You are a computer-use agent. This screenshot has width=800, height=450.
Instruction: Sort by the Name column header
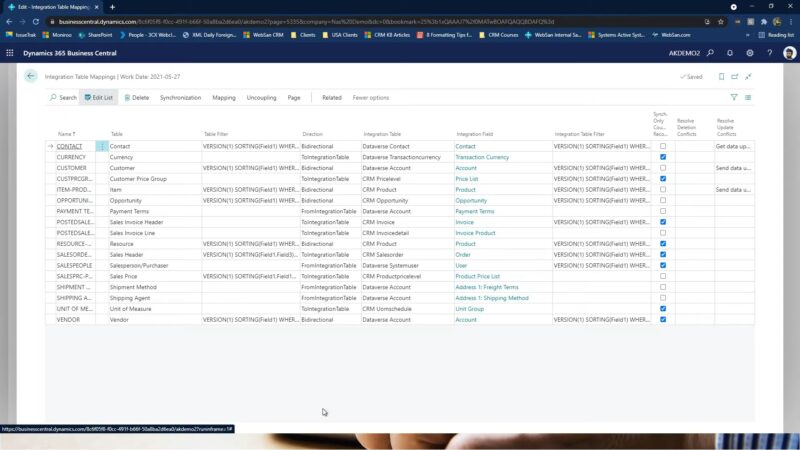[66, 134]
